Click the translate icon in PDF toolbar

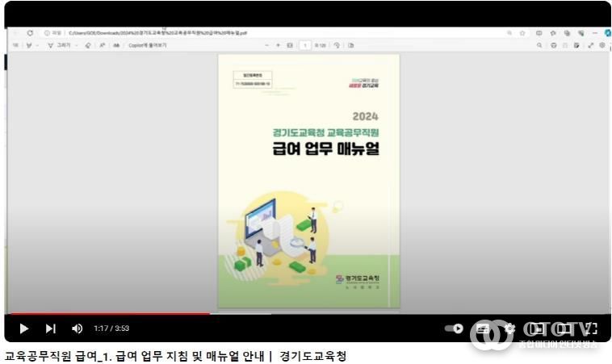click(116, 45)
